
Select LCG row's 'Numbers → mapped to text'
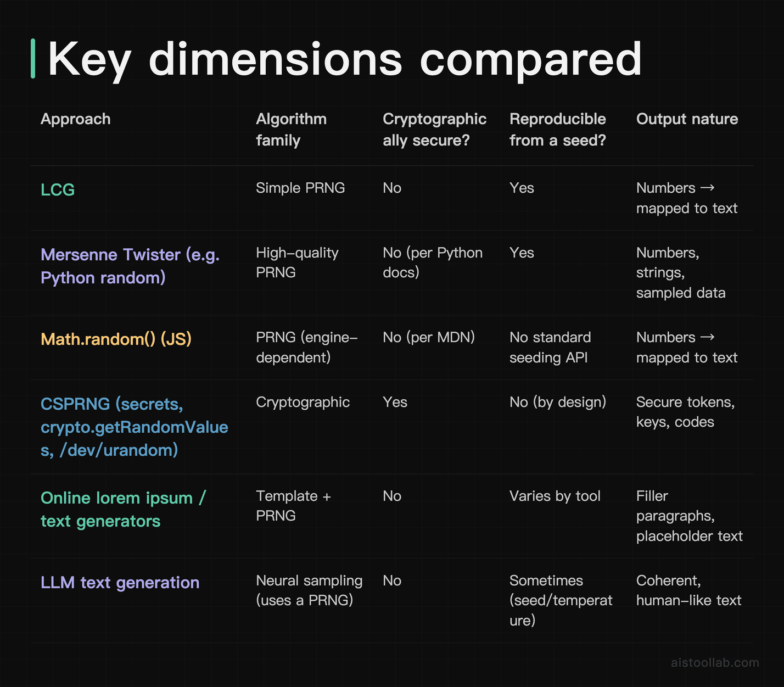687,198
